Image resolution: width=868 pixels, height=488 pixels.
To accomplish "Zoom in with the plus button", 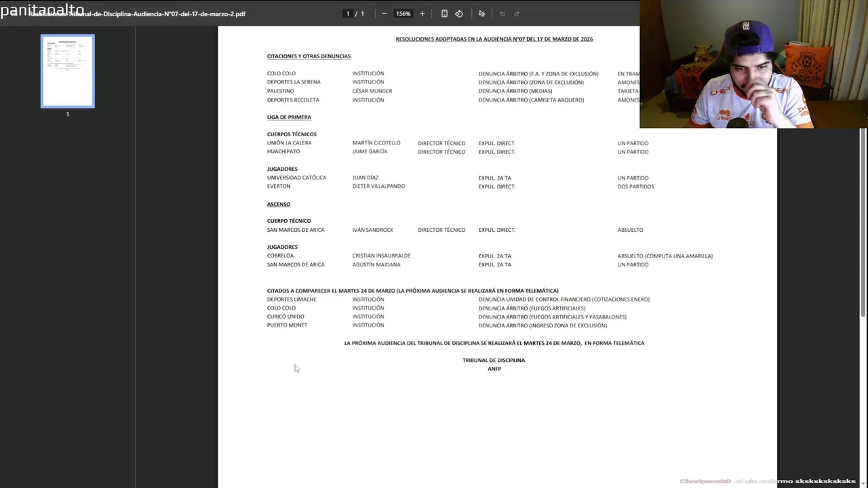I will pyautogui.click(x=422, y=14).
